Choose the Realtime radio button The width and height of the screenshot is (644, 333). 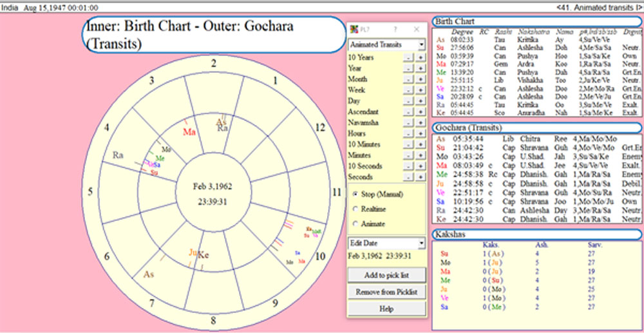point(355,209)
